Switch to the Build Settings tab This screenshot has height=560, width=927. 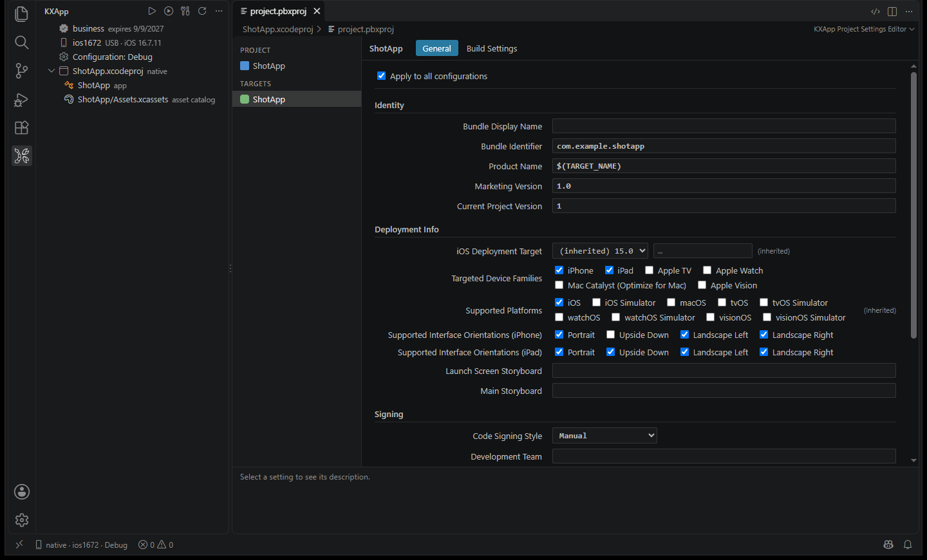tap(492, 48)
